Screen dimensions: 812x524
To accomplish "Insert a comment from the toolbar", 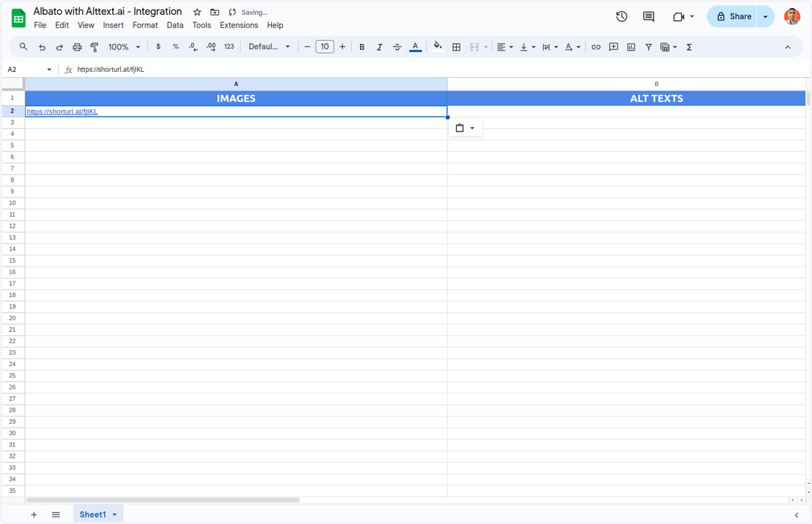I will pos(614,47).
